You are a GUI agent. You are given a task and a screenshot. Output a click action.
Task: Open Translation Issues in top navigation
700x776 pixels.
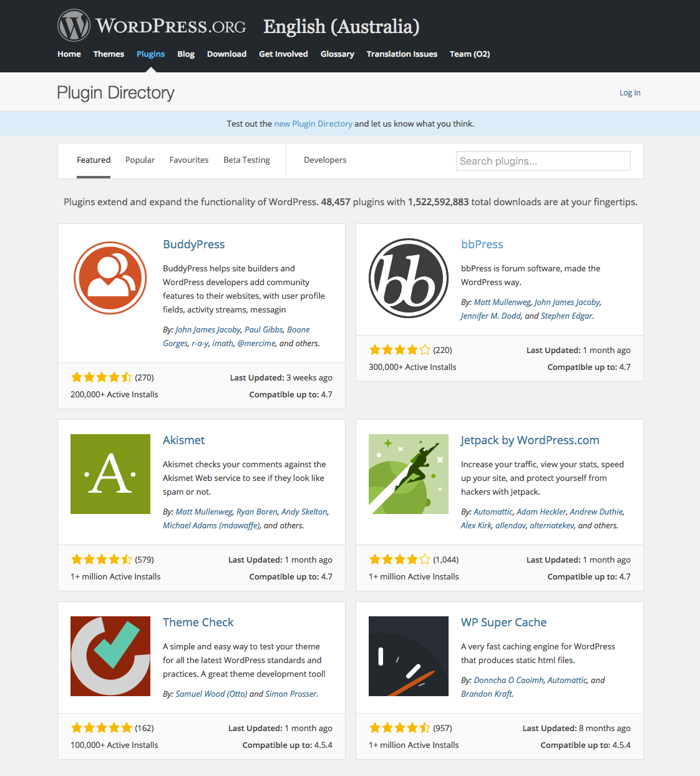point(402,54)
